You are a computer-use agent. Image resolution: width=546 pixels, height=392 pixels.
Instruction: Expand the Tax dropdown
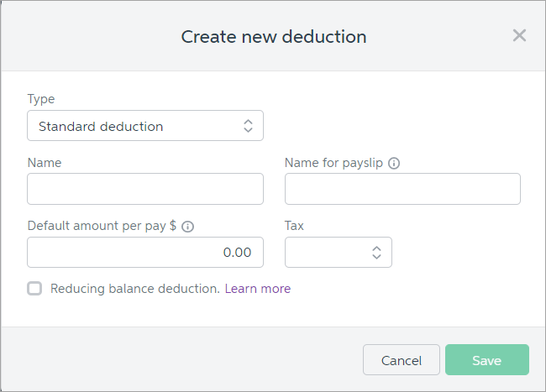click(339, 252)
